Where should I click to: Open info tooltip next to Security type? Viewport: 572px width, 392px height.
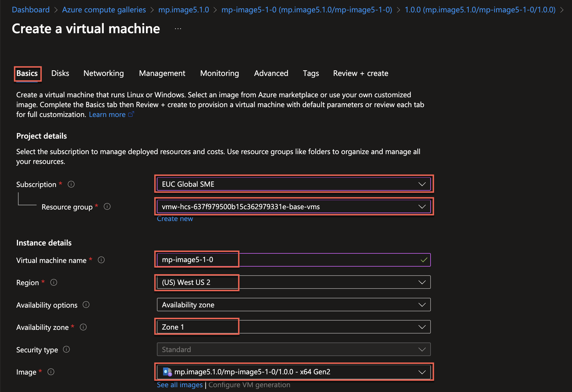[66, 350]
